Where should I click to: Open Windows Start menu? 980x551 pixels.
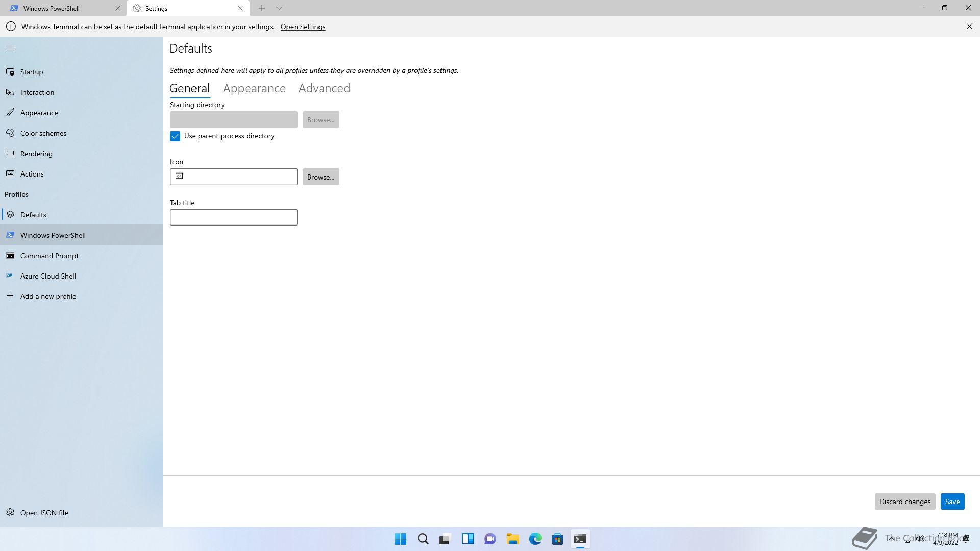click(x=401, y=539)
